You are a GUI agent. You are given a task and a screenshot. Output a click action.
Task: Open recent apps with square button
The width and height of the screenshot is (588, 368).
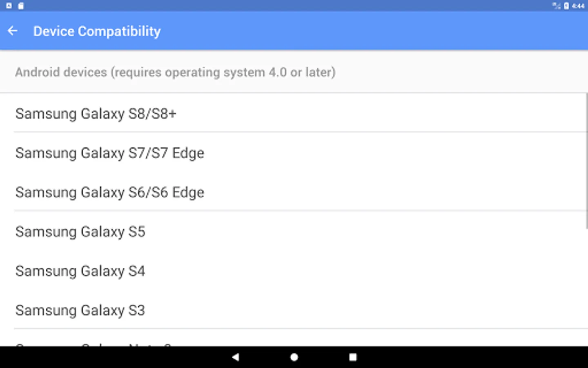click(353, 357)
